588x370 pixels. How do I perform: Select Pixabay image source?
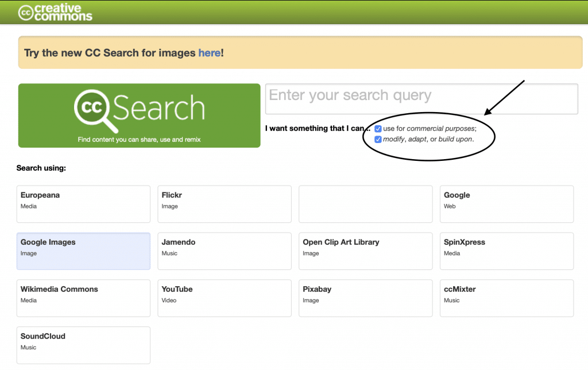click(x=366, y=298)
